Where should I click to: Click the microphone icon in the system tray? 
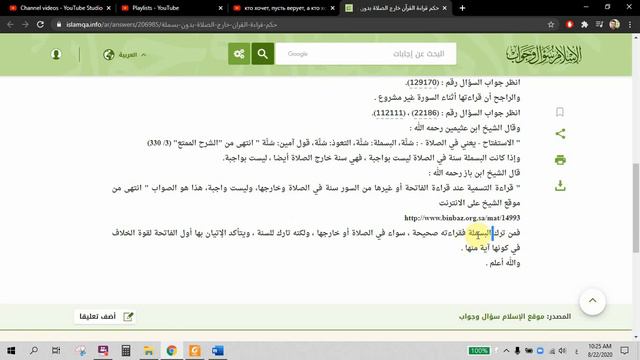pyautogui.click(x=517, y=351)
